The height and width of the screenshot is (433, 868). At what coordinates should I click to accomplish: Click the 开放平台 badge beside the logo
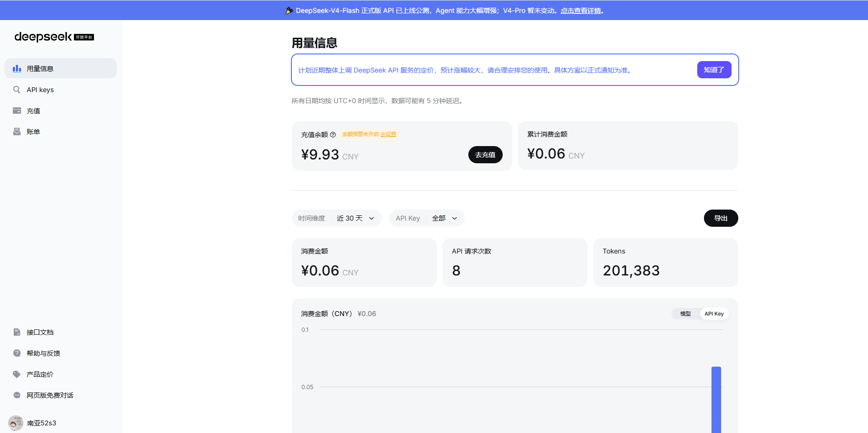point(84,37)
